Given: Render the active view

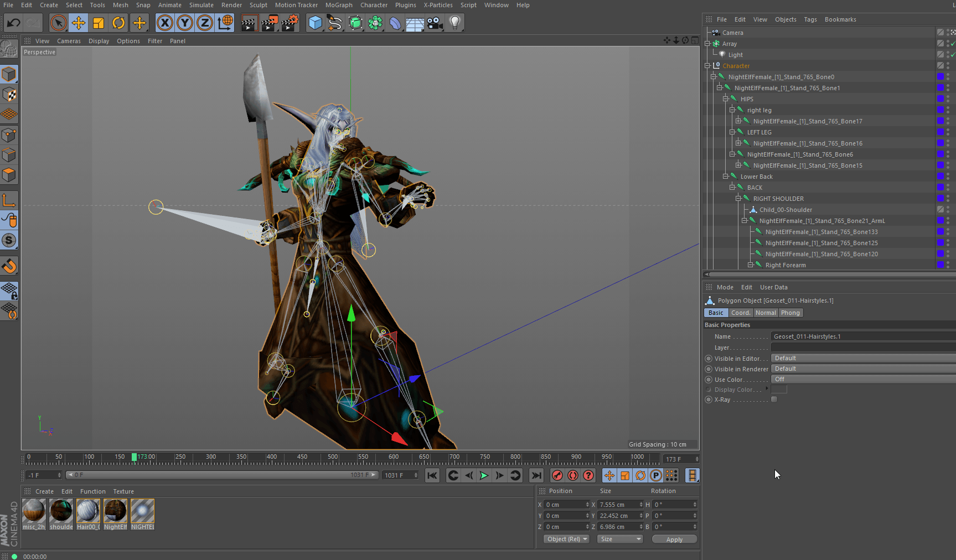Looking at the screenshot, I should click(x=249, y=23).
